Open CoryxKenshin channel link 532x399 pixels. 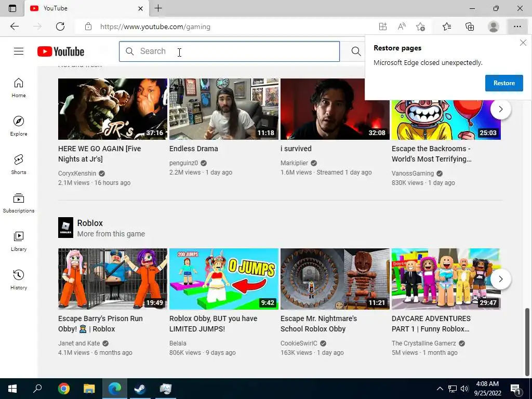click(x=77, y=174)
